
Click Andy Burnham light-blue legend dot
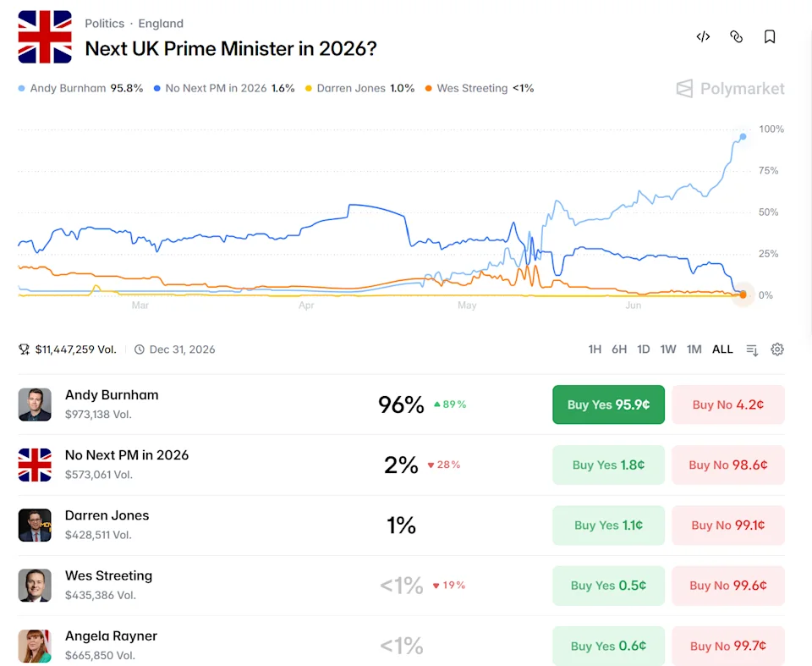coord(21,89)
